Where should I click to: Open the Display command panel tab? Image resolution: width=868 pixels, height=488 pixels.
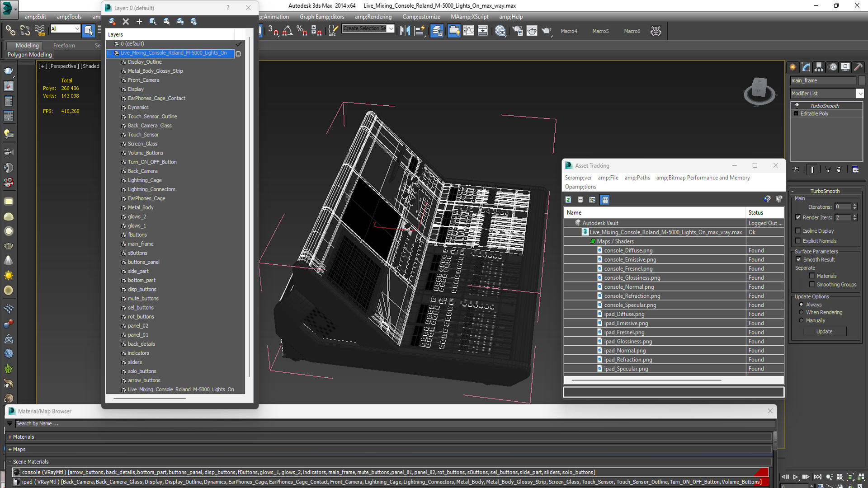[845, 67]
